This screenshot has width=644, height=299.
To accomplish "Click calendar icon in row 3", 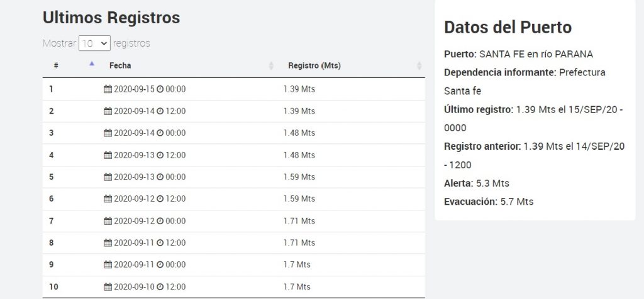I will tap(108, 133).
